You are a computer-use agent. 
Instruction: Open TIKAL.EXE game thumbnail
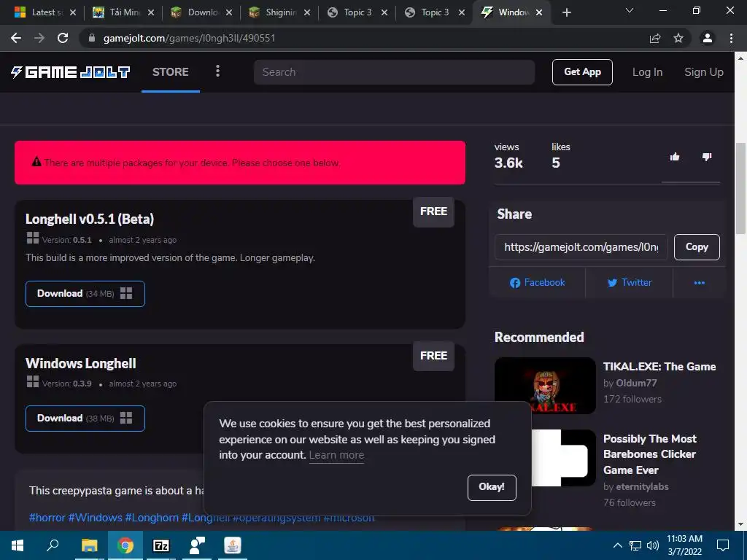545,385
